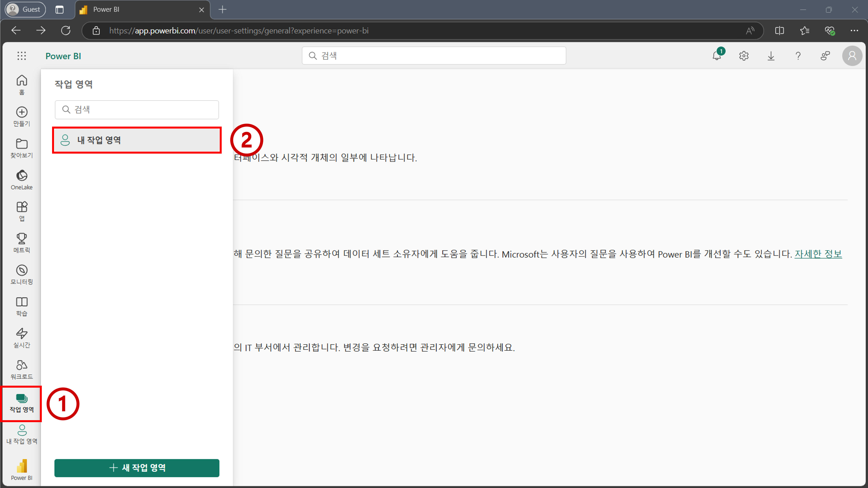Close the Power BI browser tab

[x=202, y=10]
